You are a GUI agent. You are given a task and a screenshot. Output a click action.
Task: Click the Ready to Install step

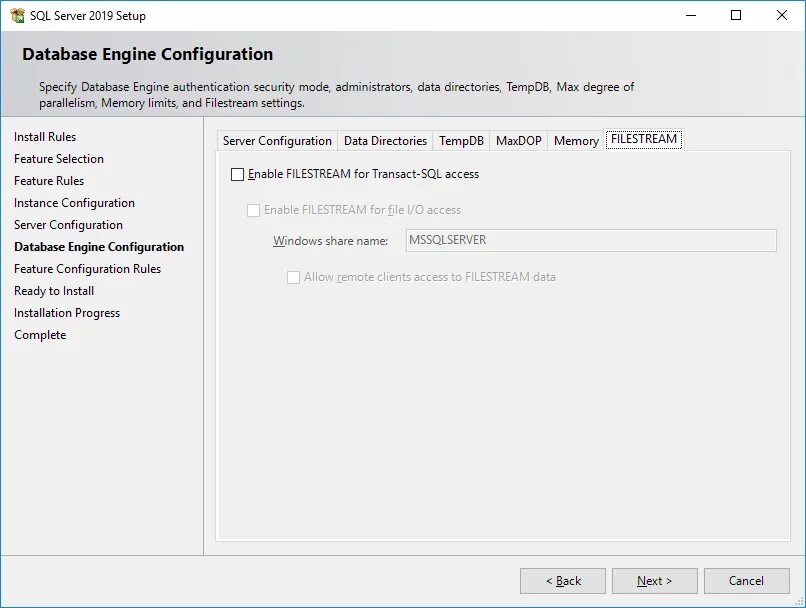pyautogui.click(x=54, y=291)
